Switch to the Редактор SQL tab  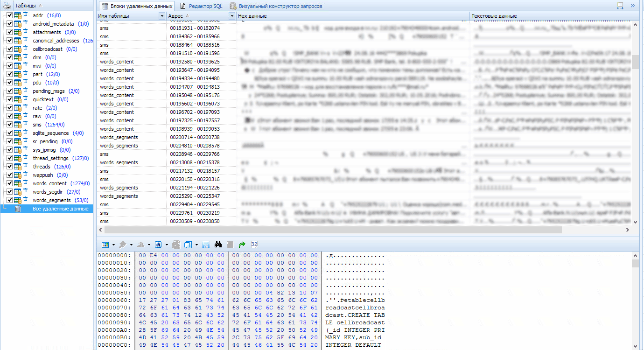[201, 6]
